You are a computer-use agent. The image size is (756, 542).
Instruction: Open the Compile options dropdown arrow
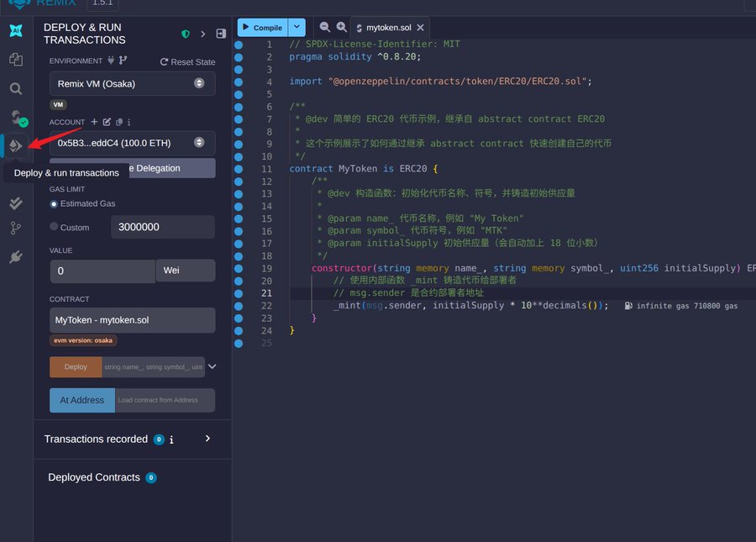[x=297, y=28]
